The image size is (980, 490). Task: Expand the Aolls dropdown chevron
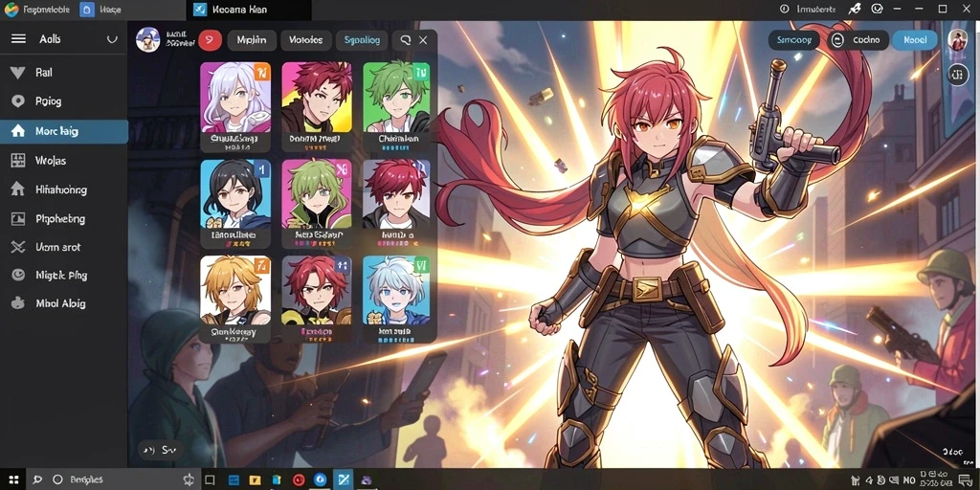coord(112,38)
